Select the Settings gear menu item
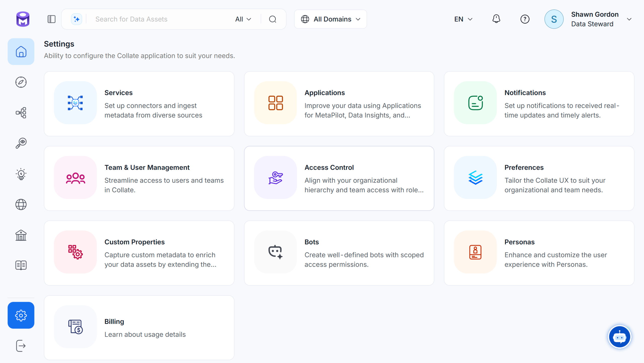This screenshot has width=644, height=363. pyautogui.click(x=21, y=315)
